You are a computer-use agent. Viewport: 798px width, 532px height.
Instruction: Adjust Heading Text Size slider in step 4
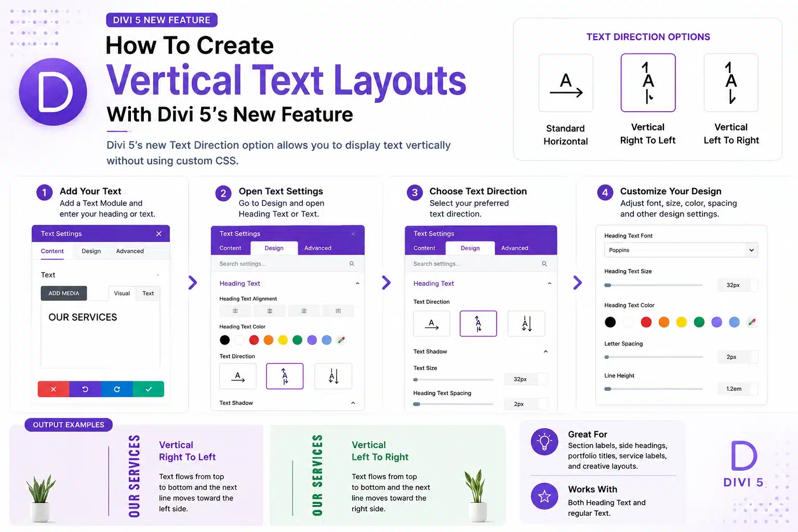click(654, 285)
